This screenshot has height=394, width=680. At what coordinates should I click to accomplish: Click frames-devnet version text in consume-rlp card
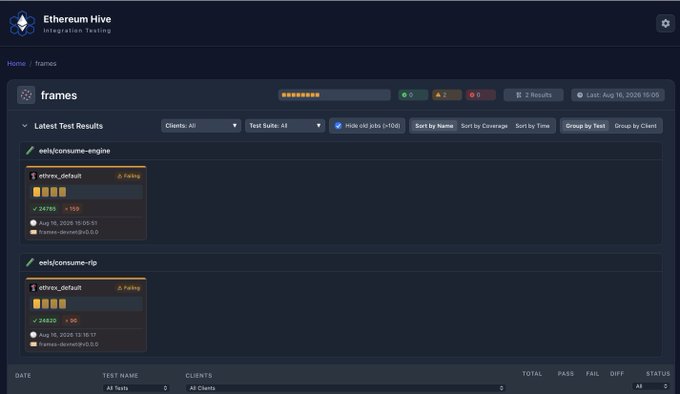tap(69, 344)
